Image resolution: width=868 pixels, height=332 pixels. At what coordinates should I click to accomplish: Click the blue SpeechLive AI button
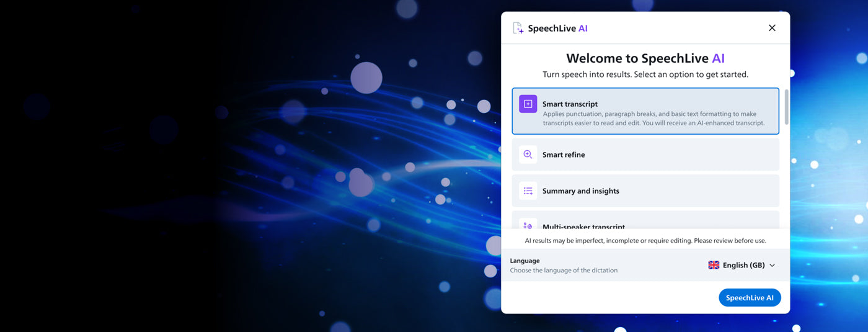click(750, 298)
